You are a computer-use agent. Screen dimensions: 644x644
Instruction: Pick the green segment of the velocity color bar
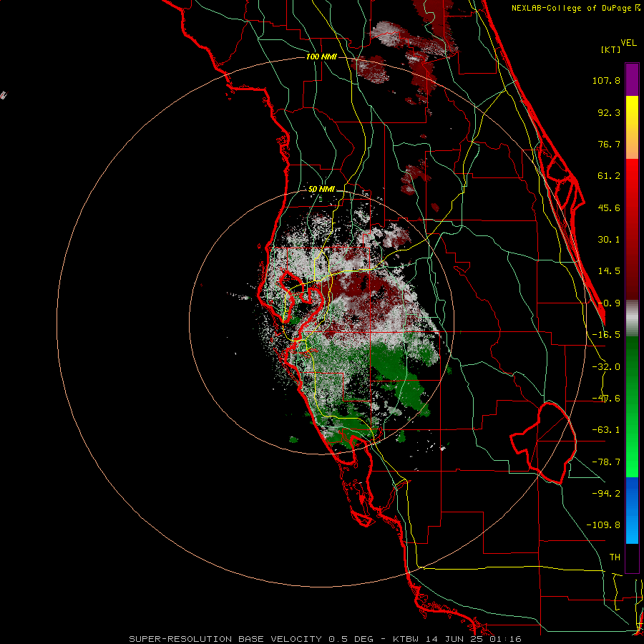632,406
